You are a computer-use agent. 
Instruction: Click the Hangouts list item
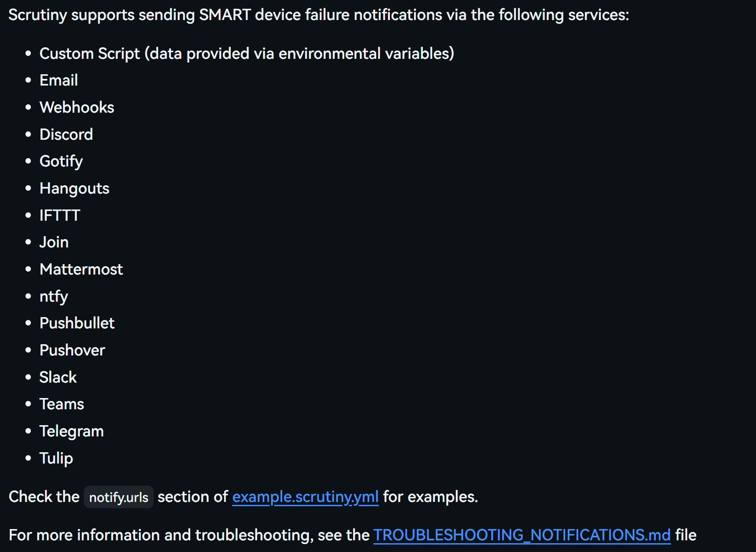click(x=74, y=189)
